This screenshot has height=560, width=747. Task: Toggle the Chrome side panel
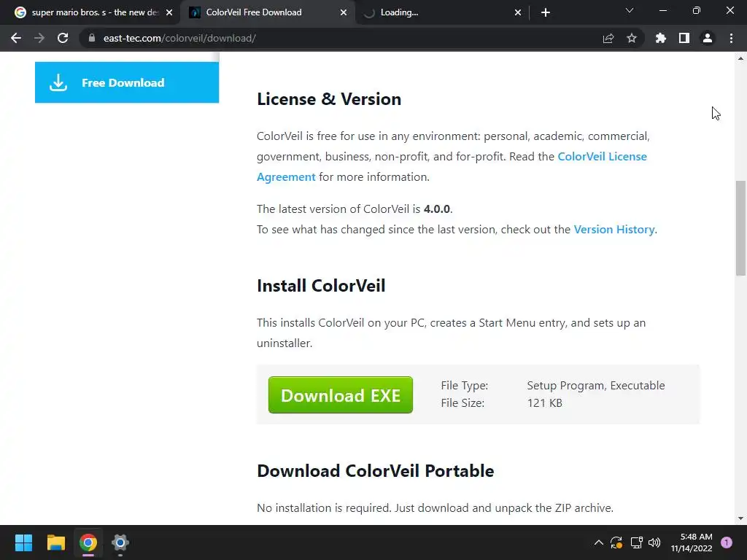coord(684,38)
